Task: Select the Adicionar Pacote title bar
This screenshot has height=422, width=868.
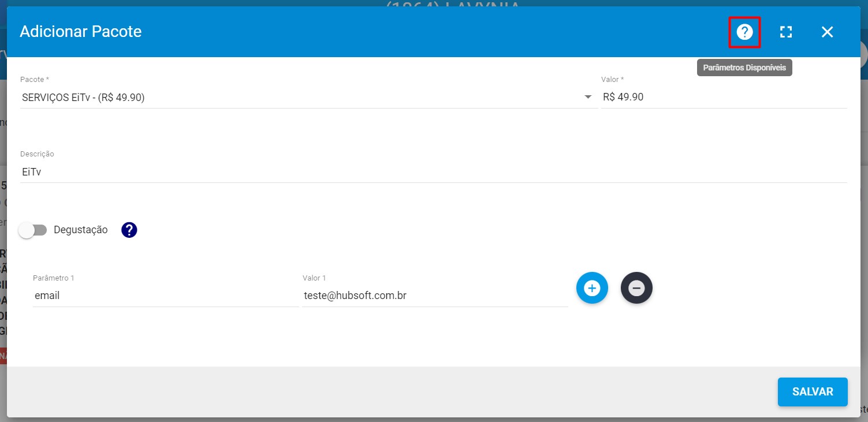Action: click(x=80, y=32)
